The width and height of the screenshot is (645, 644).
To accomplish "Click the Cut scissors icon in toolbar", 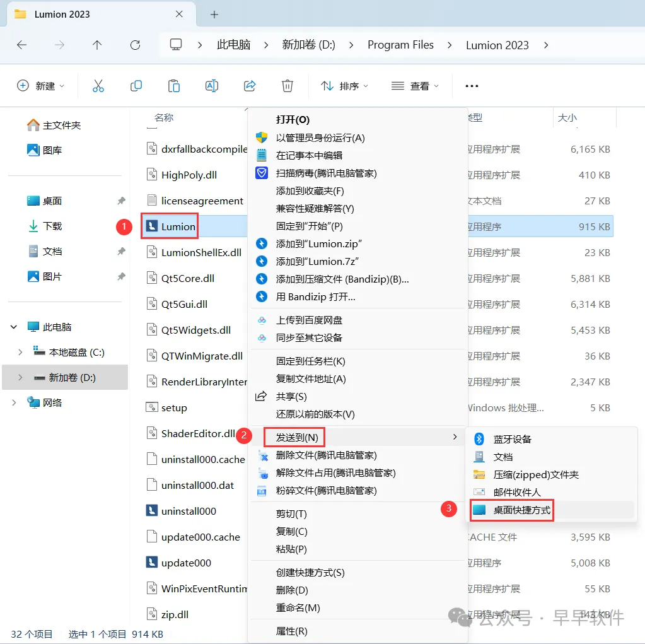I will tap(98, 86).
